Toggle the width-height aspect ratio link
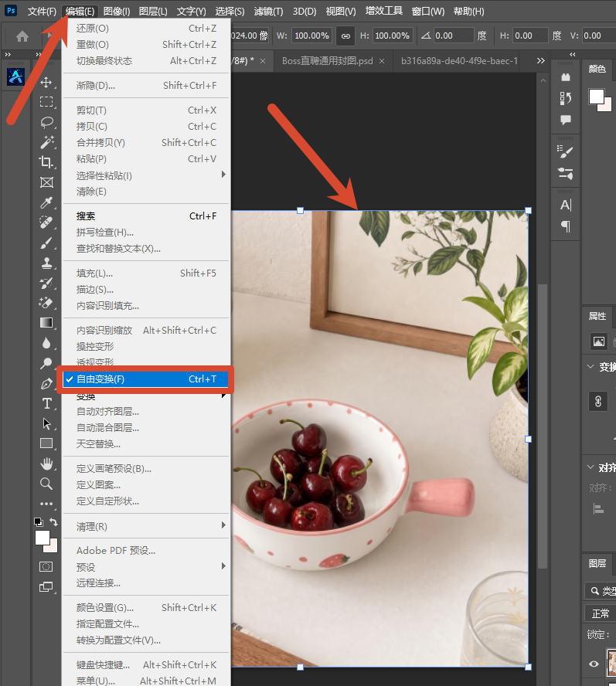Image resolution: width=616 pixels, height=686 pixels. point(345,36)
